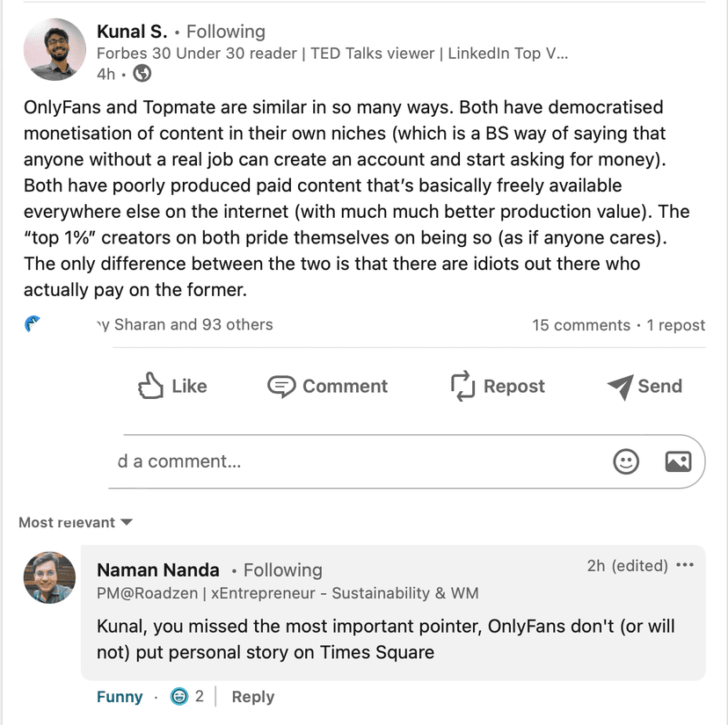The image size is (728, 725).
Task: Open the 15 comments link
Action: pos(580,325)
